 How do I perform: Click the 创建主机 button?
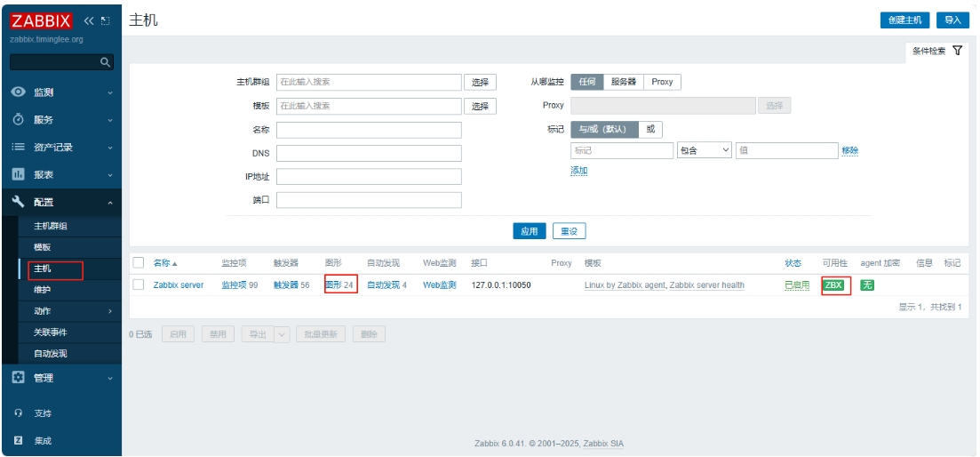pos(905,20)
